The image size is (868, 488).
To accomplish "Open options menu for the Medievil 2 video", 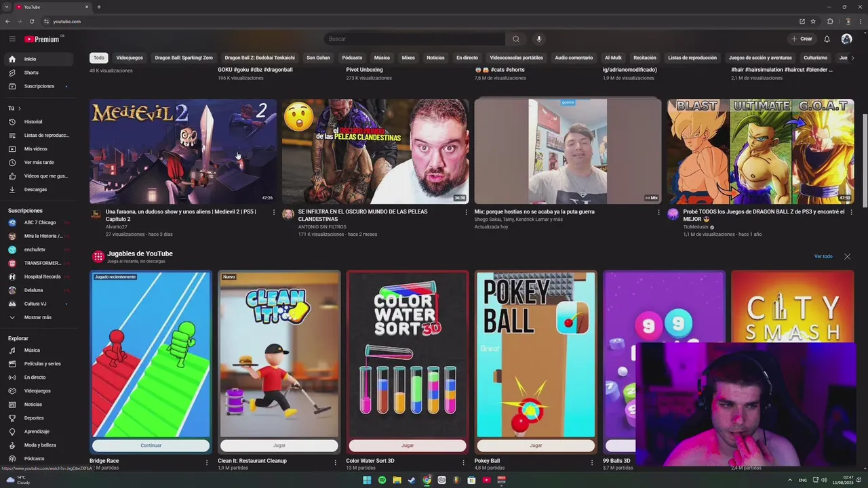I will (273, 212).
